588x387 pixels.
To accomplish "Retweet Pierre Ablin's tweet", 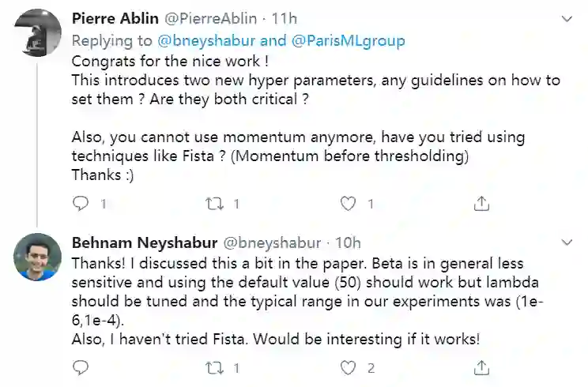I will tap(213, 205).
